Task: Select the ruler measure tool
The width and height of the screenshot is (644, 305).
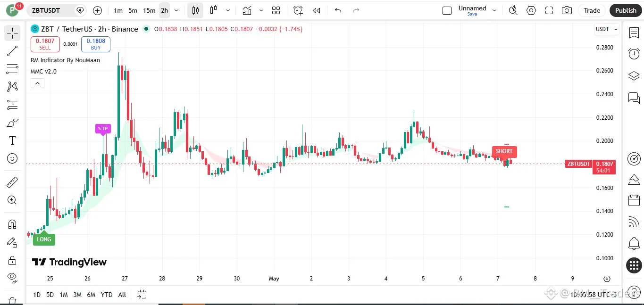Action: pyautogui.click(x=12, y=181)
